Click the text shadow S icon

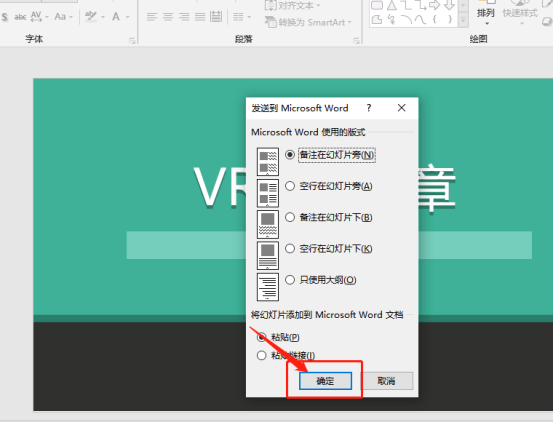[x=5, y=17]
